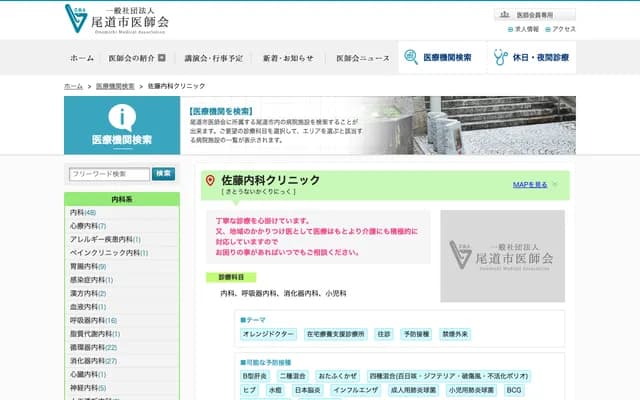Click the 尾道市医師会 logo in the header
This screenshot has height=400, width=640.
[117, 19]
